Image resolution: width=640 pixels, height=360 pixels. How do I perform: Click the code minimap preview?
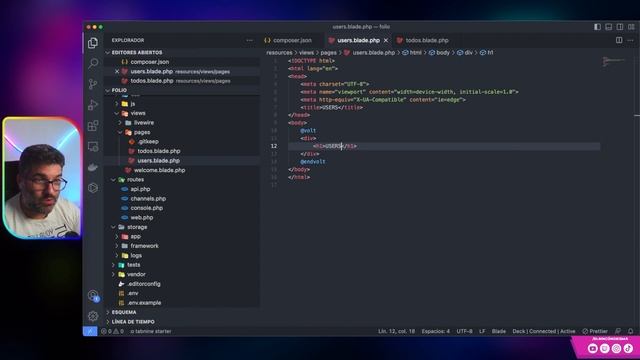click(x=613, y=62)
